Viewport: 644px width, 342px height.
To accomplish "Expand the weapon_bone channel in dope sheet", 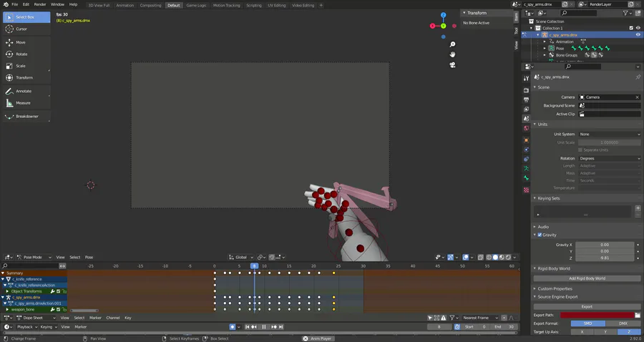I will (7, 310).
